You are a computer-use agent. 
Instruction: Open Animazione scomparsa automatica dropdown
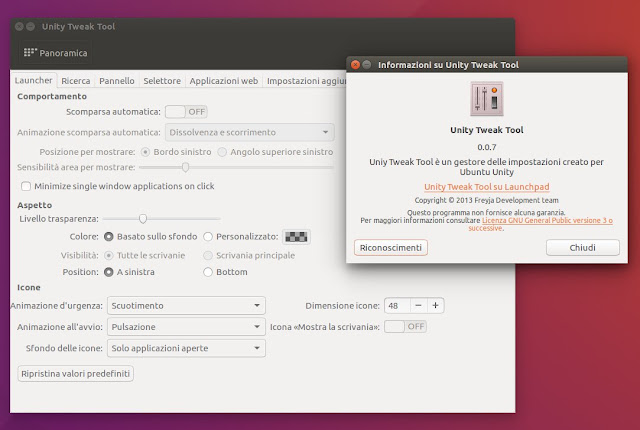pos(249,132)
